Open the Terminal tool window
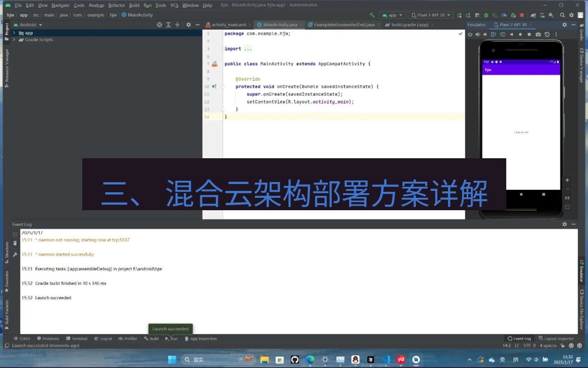Image resolution: width=588 pixels, height=368 pixels. 77,339
